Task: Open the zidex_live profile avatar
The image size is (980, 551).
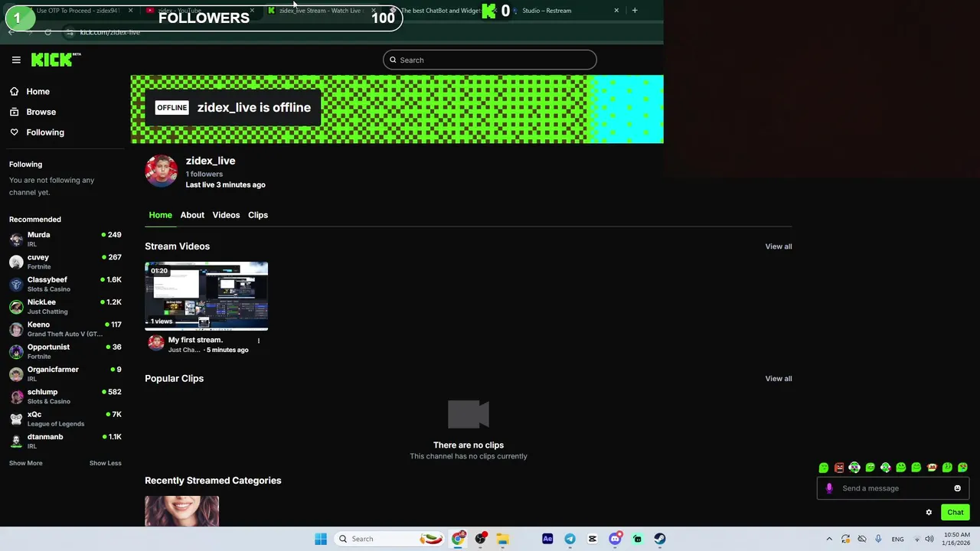Action: (x=162, y=171)
